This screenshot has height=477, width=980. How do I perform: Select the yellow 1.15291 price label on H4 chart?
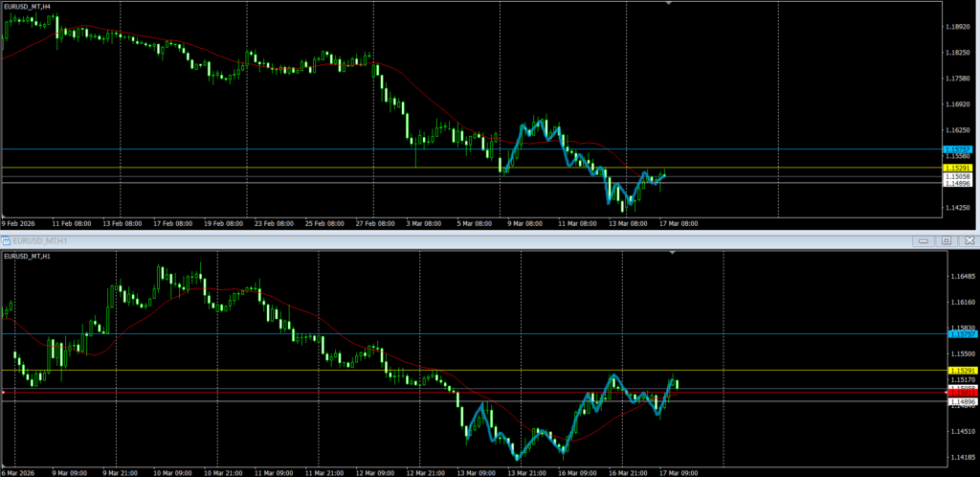click(957, 168)
